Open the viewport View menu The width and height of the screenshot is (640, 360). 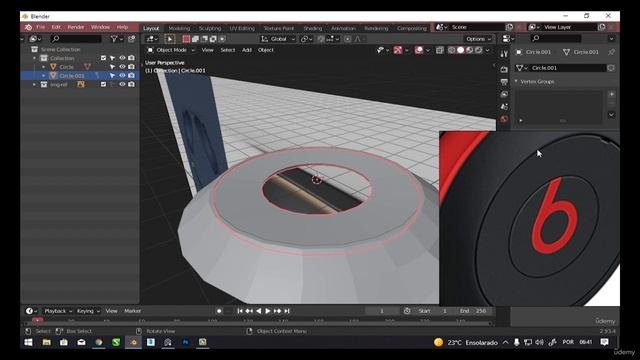[x=207, y=50]
